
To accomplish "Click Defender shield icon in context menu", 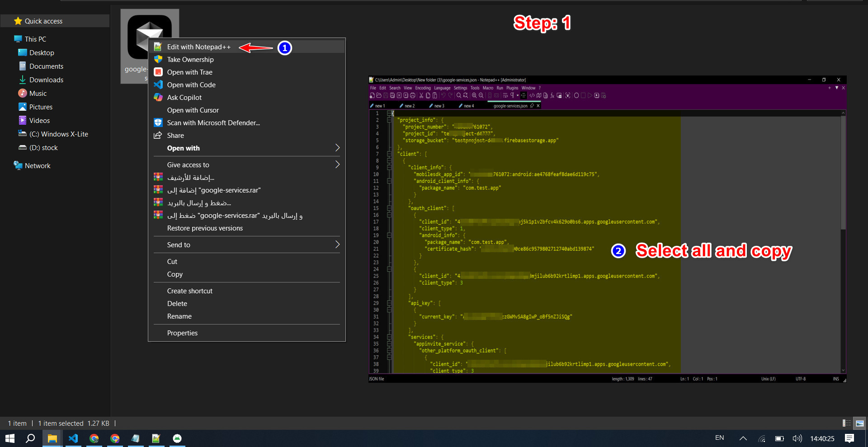I will pos(158,123).
